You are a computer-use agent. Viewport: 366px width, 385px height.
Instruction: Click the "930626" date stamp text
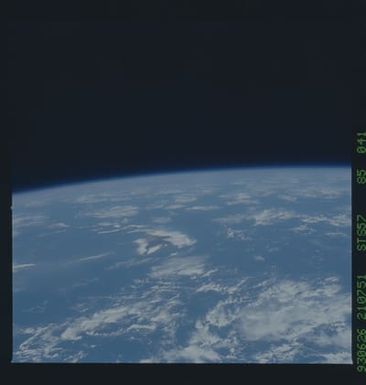pos(361,350)
